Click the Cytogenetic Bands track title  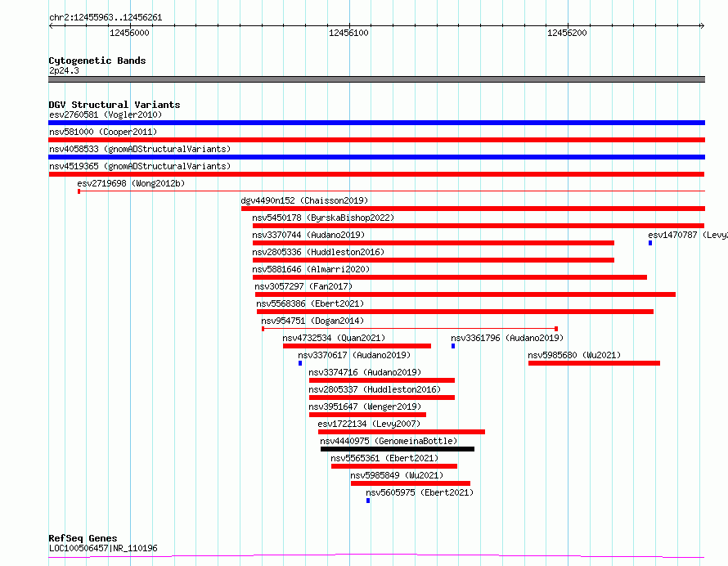[97, 61]
